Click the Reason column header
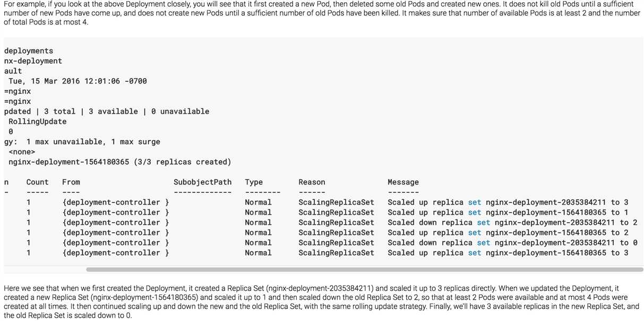The height and width of the screenshot is (321, 644). click(312, 182)
